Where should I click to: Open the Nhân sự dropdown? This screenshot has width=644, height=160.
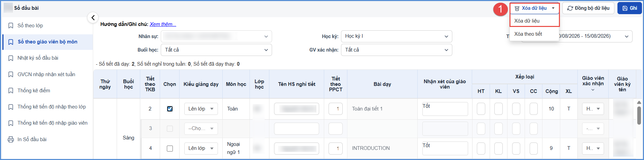click(x=216, y=36)
